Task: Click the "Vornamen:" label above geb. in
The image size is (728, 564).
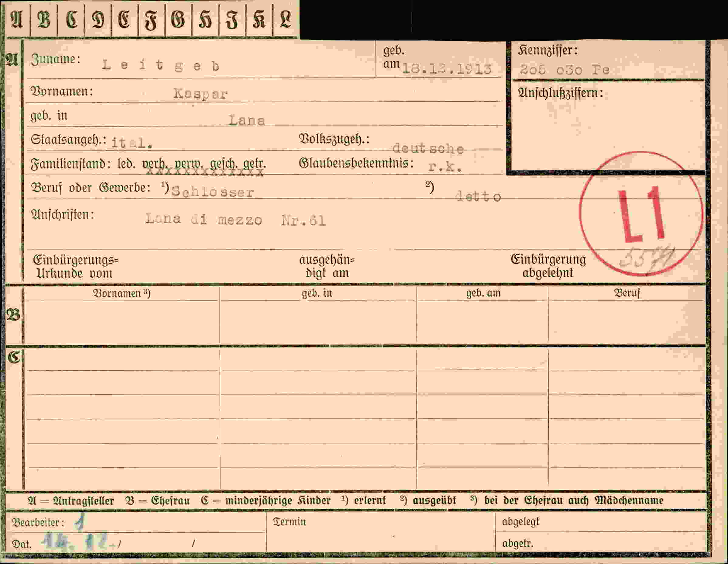Action: click(x=62, y=91)
